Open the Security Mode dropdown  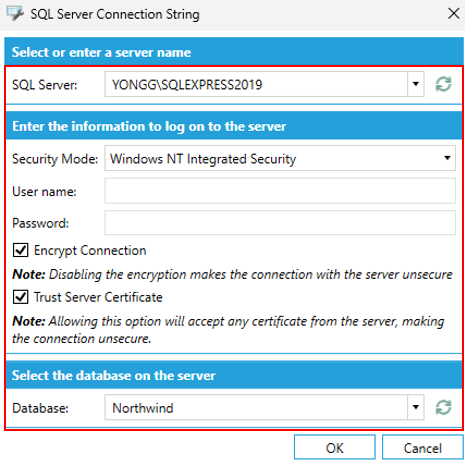(x=280, y=158)
